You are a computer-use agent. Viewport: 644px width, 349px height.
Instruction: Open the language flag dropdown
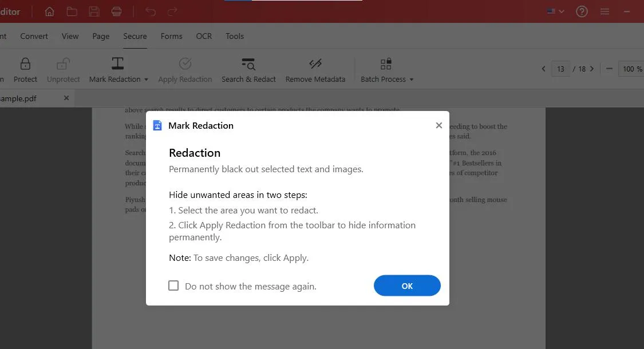555,11
